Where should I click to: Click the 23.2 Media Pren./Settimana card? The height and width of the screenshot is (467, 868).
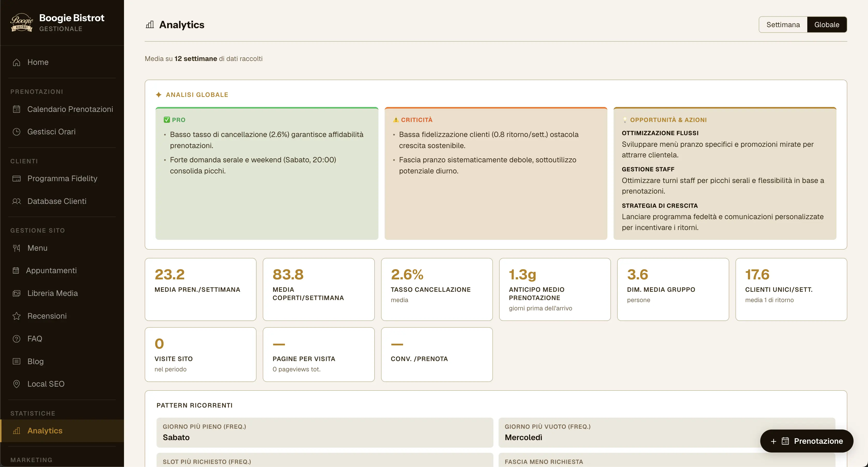200,289
